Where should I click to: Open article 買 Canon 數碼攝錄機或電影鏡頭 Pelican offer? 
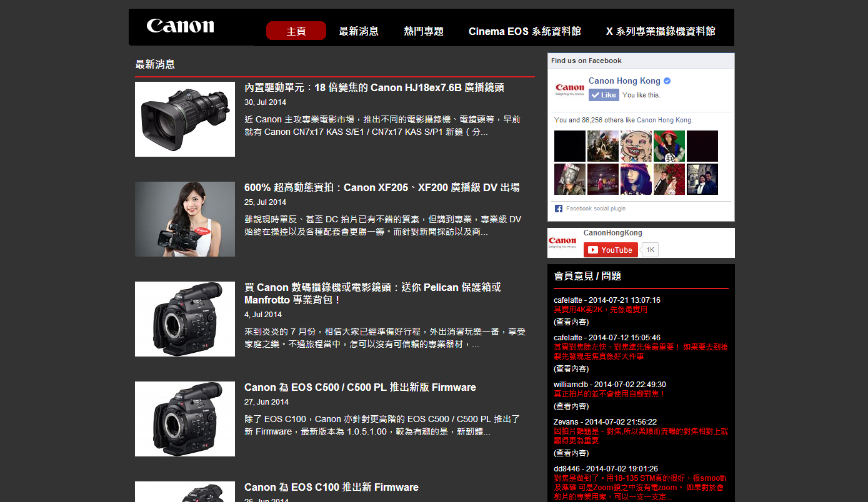[x=372, y=293]
